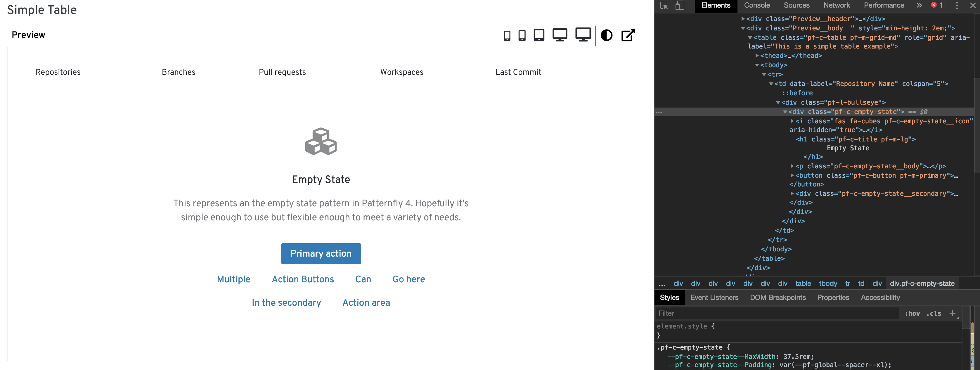Click the Can link
Image resolution: width=980 pixels, height=370 pixels.
point(363,279)
